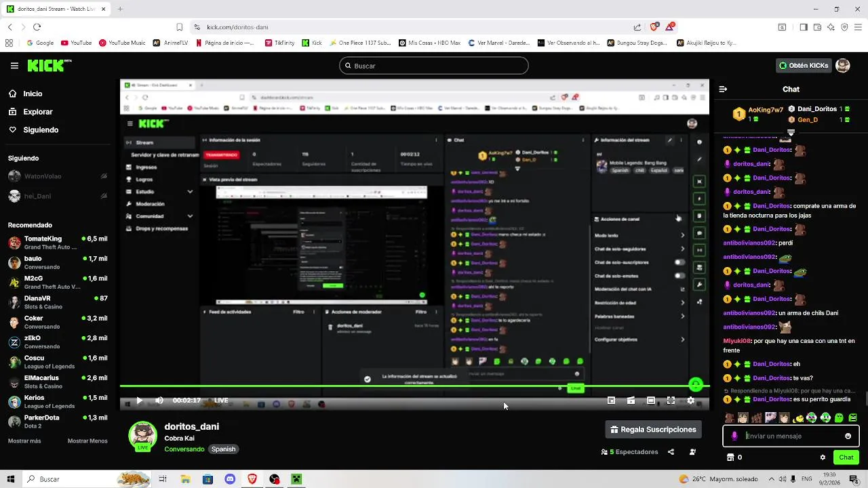Click the address bar URL
The height and width of the screenshot is (488, 868).
coord(237,27)
